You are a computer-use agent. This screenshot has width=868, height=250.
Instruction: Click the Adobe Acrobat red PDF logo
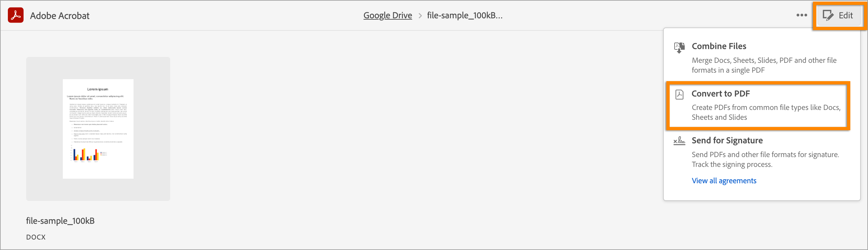[x=15, y=15]
